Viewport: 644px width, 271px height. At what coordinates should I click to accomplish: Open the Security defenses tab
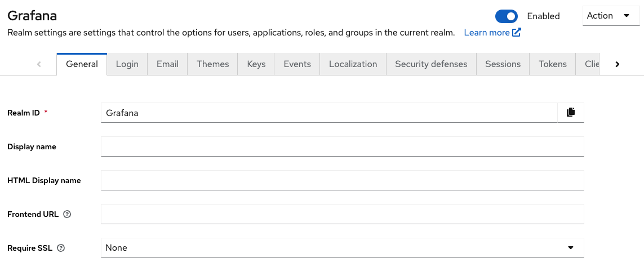pyautogui.click(x=431, y=64)
